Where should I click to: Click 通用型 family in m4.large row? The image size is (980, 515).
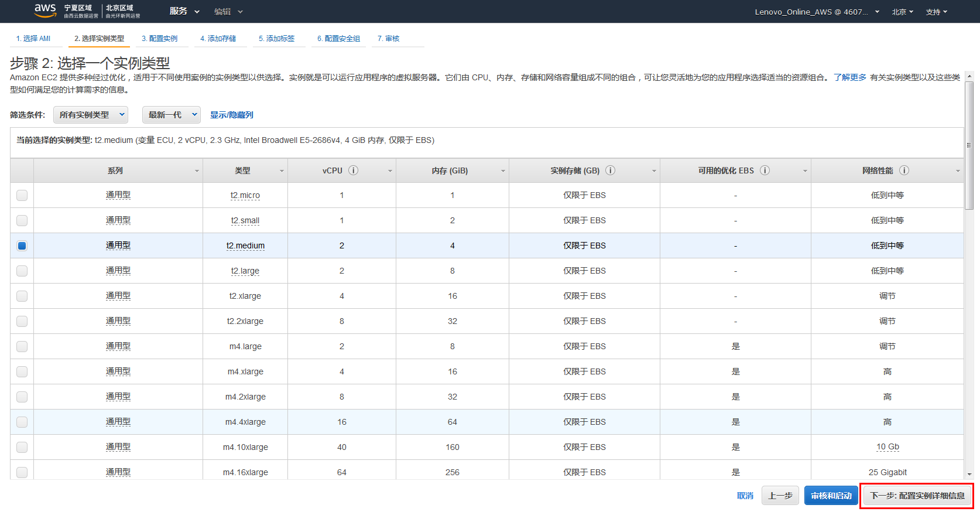click(x=118, y=346)
